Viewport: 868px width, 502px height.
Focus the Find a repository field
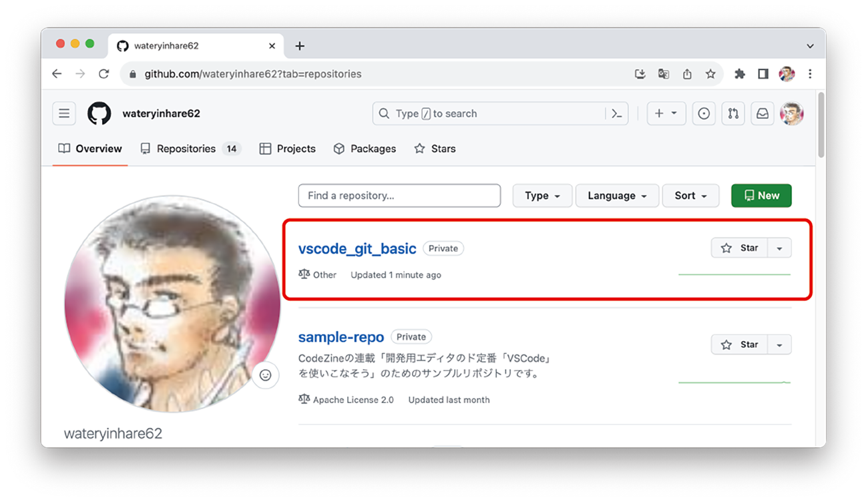[399, 196]
